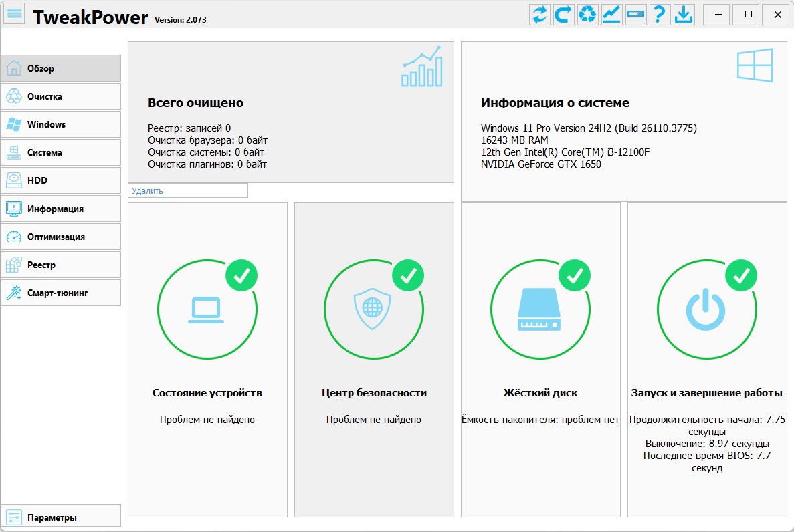Click the green checkmark on Состояние устройств
The width and height of the screenshot is (794, 532).
[241, 275]
